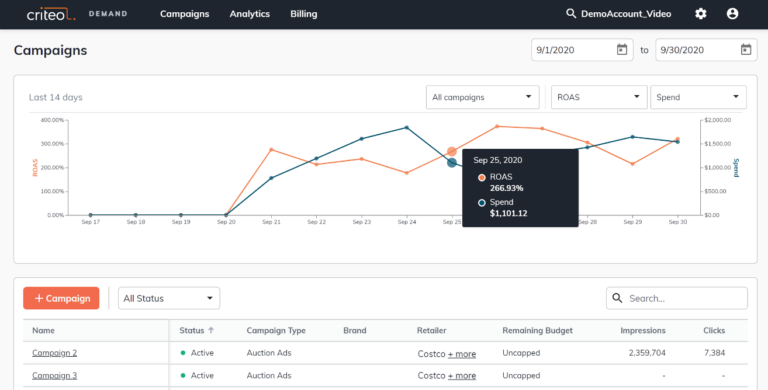
Task: Click the $1,101.12 Spend tooltip value
Action: pyautogui.click(x=508, y=213)
